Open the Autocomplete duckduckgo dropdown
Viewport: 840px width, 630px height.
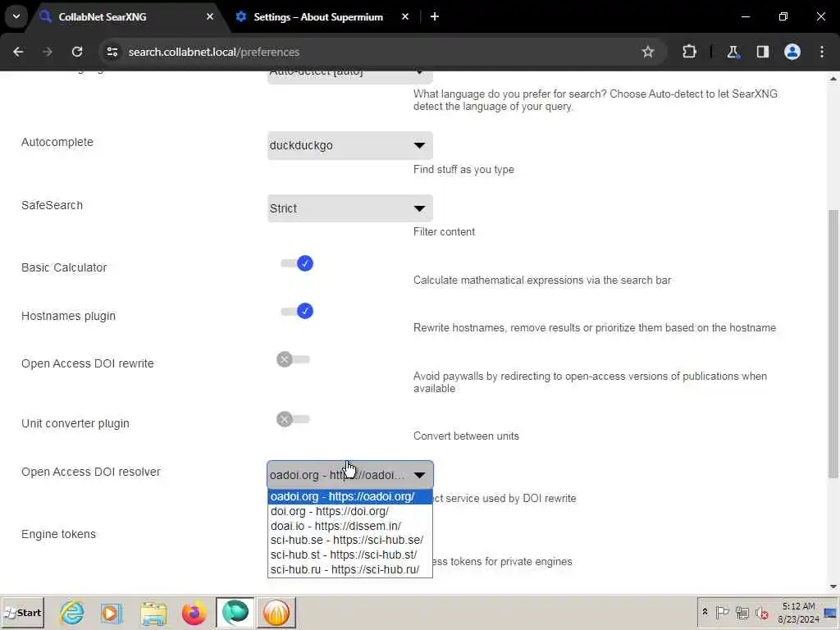pyautogui.click(x=349, y=145)
